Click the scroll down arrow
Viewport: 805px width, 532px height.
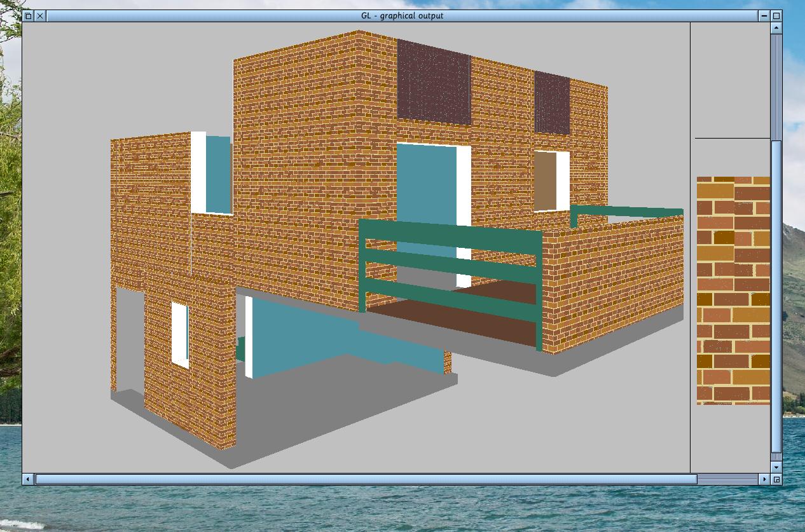point(776,467)
